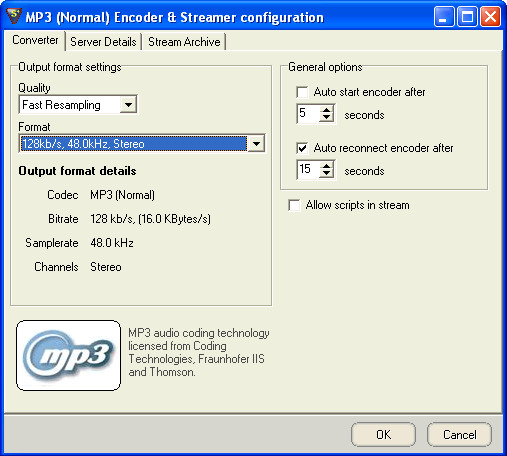The height and width of the screenshot is (456, 507).
Task: Uncheck Auto reconnect encoder after
Action: (302, 148)
